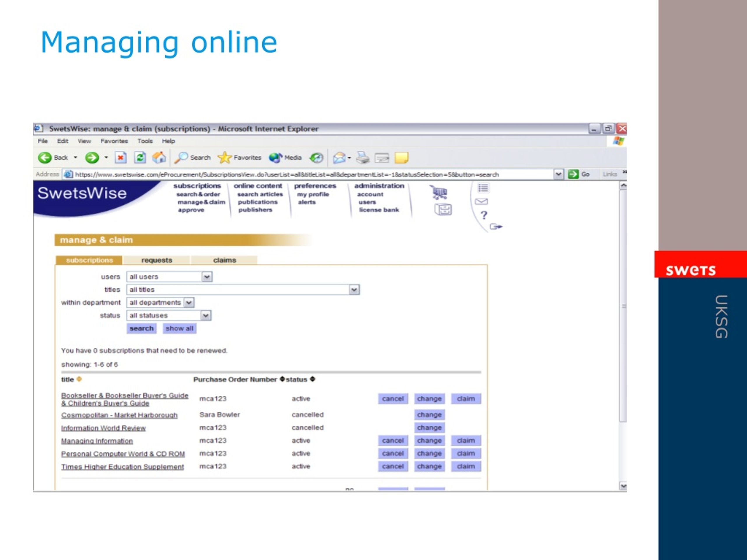Open the alerts link under preferences
Image resolution: width=747 pixels, height=560 pixels.
tap(307, 202)
